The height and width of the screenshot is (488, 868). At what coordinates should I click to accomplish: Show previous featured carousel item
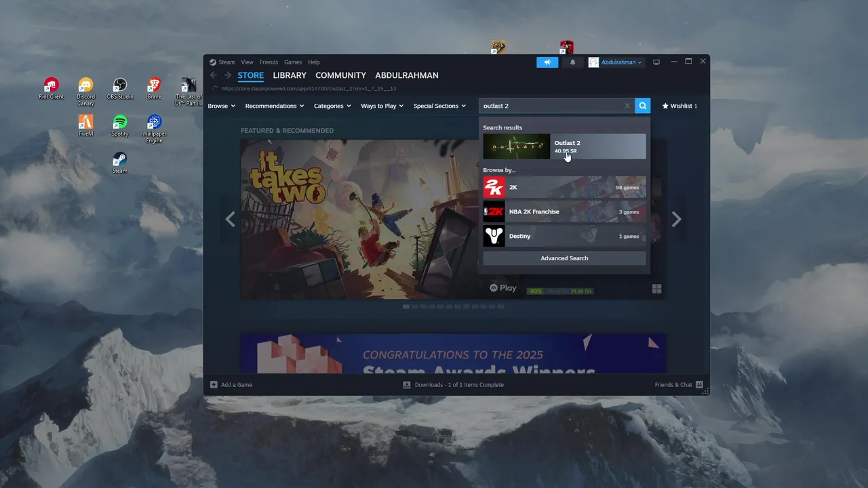tap(231, 219)
